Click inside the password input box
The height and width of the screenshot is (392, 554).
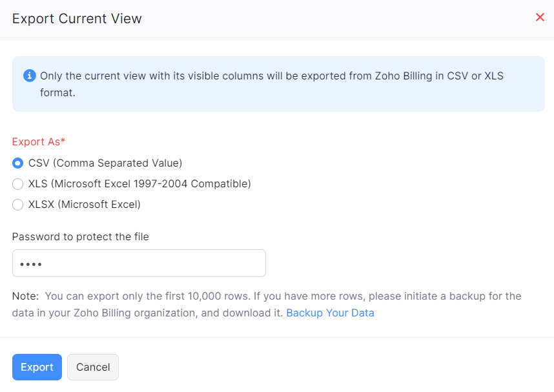pos(139,263)
